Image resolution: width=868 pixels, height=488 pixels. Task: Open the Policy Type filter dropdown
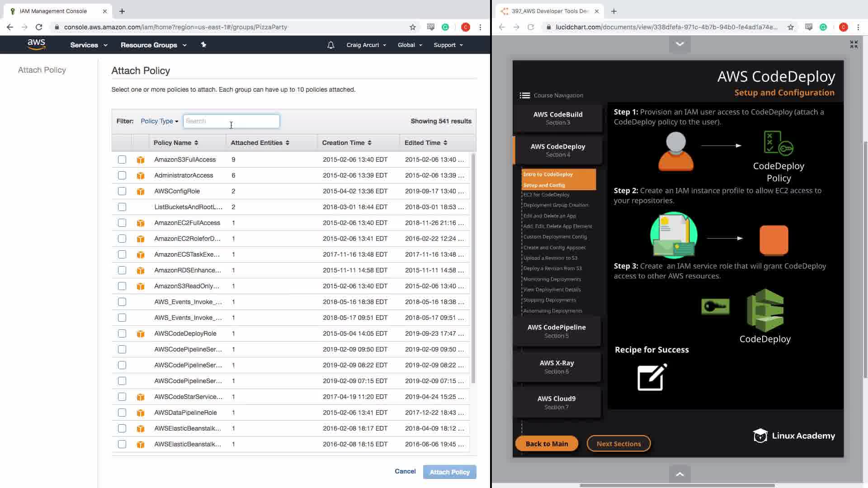click(159, 121)
